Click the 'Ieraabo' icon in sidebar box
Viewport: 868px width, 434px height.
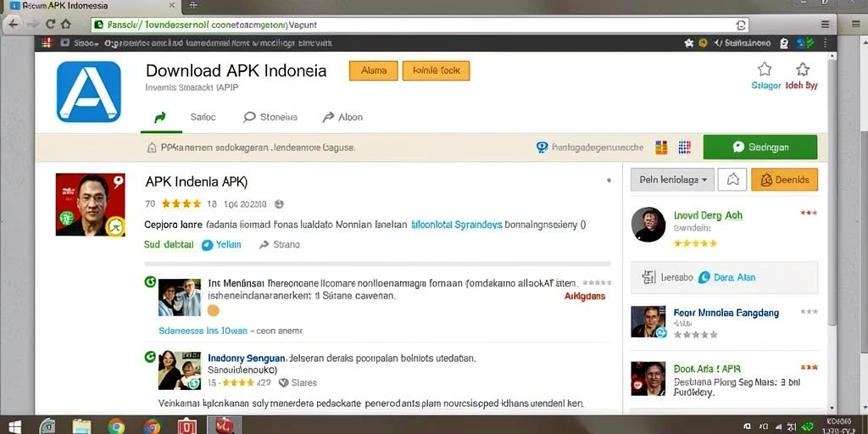tap(648, 277)
